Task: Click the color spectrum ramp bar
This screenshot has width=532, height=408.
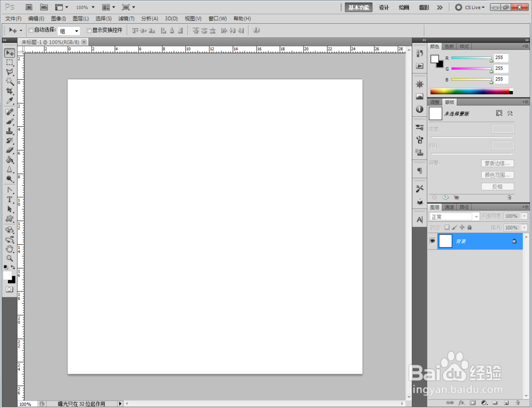Action: 471,91
